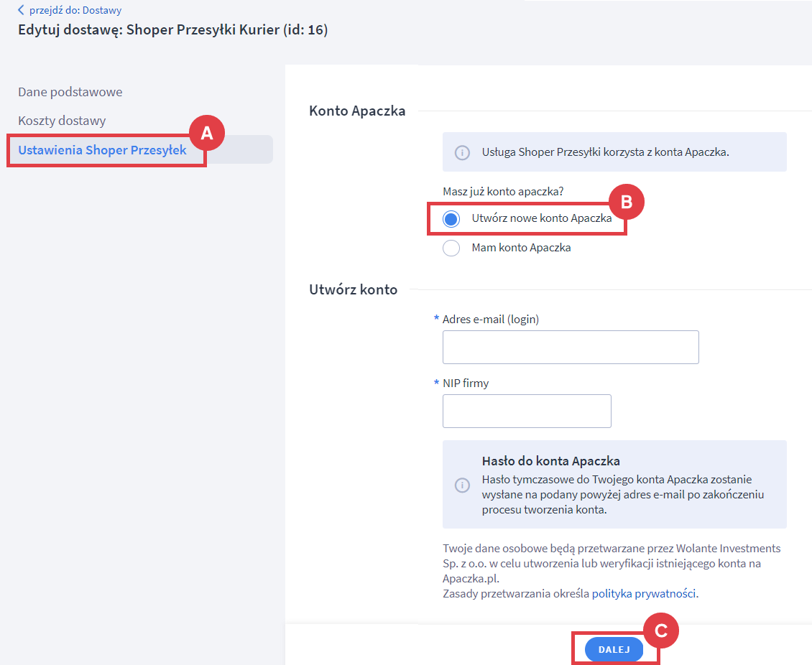Choose the 'Mam konto Apaczka' radio option

tap(451, 248)
